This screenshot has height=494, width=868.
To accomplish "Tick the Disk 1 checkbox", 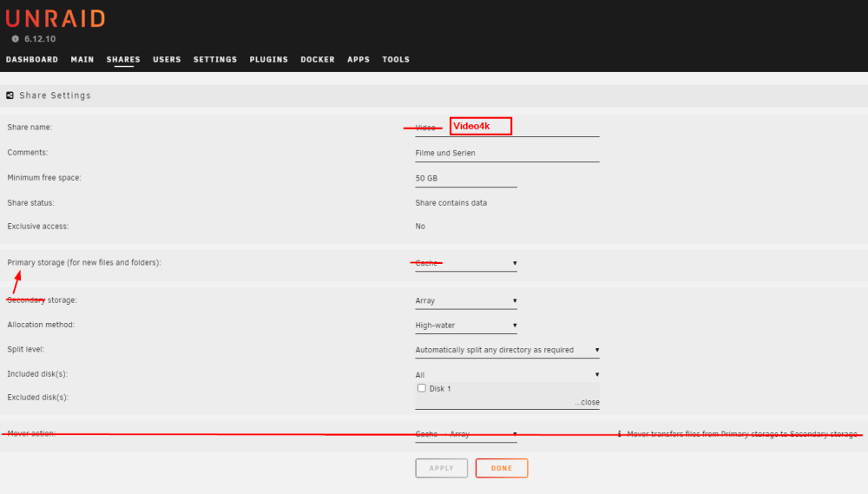I will (x=422, y=388).
